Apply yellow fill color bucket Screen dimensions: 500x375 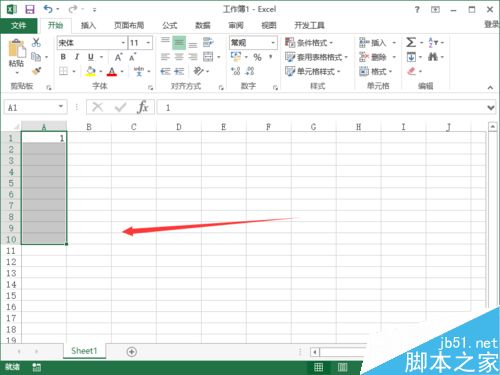[90, 71]
